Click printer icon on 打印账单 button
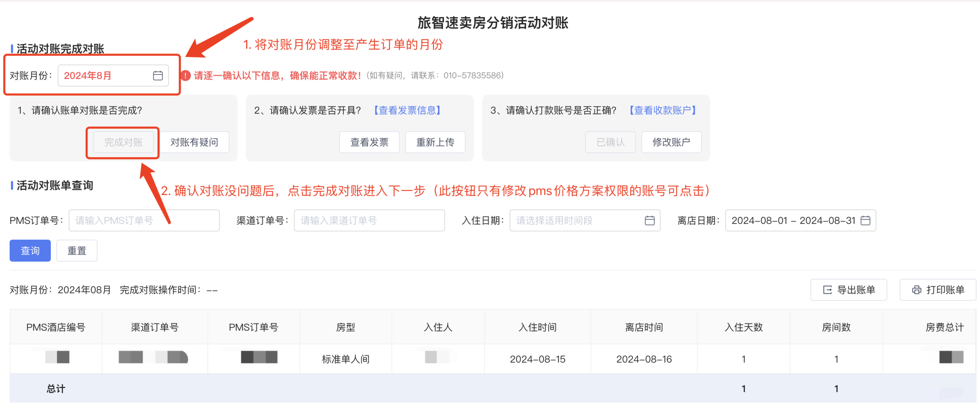The width and height of the screenshot is (980, 412). coord(917,290)
